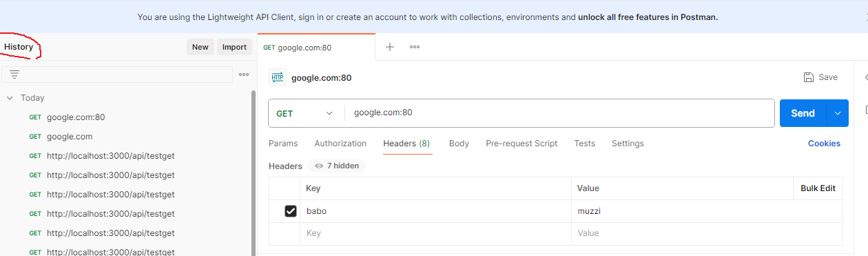
Task: Uncheck the babo header checkbox
Action: 291,211
